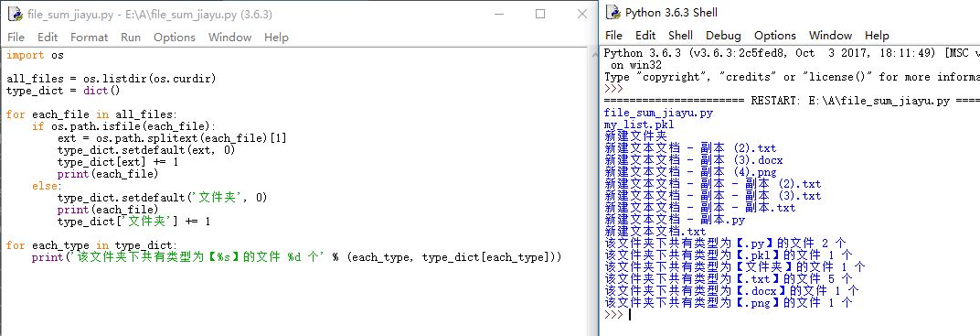
Task: Click result line for 【文件夹】 count
Action: coord(734,267)
